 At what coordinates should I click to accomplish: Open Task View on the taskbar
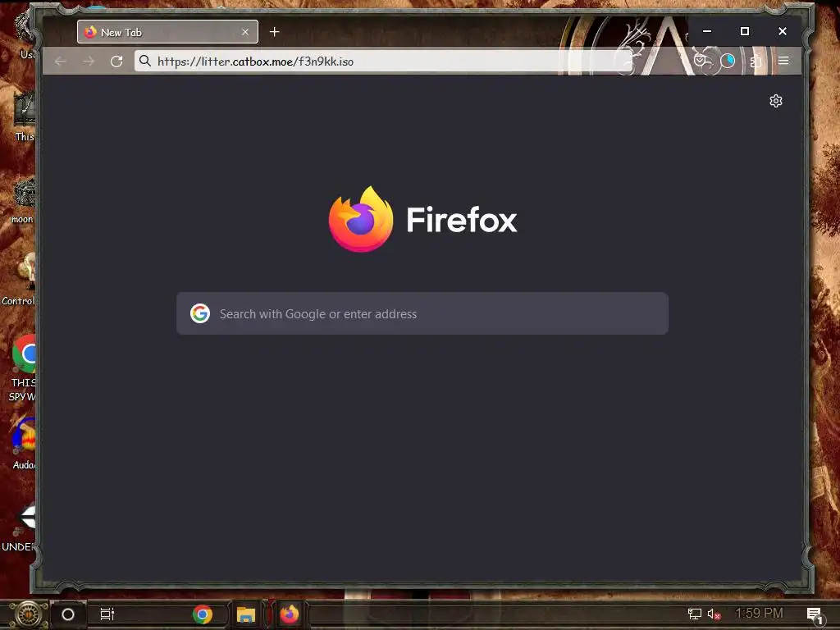coord(107,614)
